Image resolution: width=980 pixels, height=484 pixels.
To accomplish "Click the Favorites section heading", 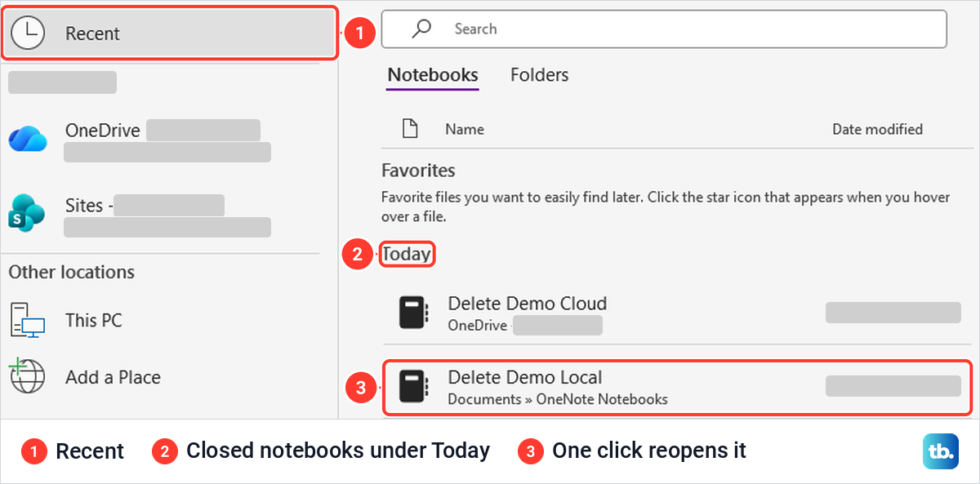I will [x=418, y=171].
